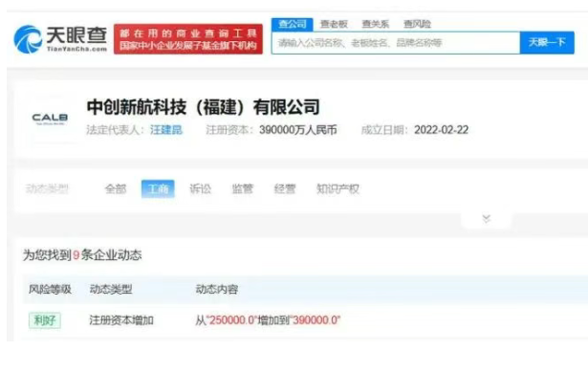
Task: Select the 经营 filter
Action: point(285,188)
